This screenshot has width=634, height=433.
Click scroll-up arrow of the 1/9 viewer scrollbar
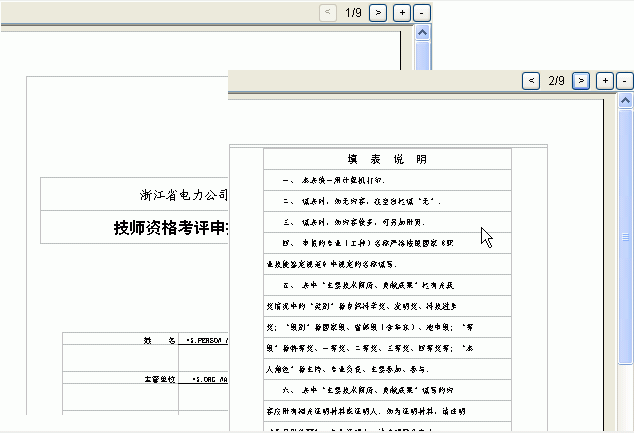point(422,33)
